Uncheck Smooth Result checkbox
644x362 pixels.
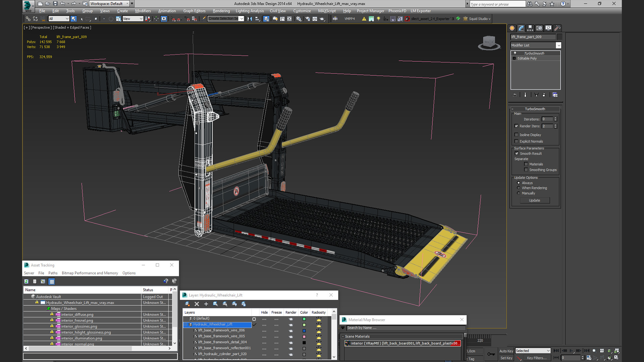point(517,154)
